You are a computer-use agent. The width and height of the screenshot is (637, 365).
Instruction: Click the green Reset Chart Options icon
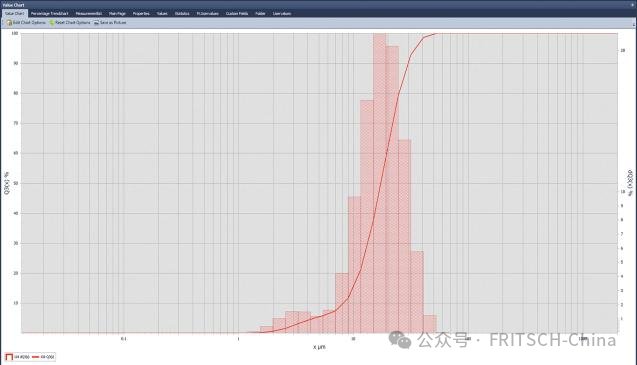(52, 23)
